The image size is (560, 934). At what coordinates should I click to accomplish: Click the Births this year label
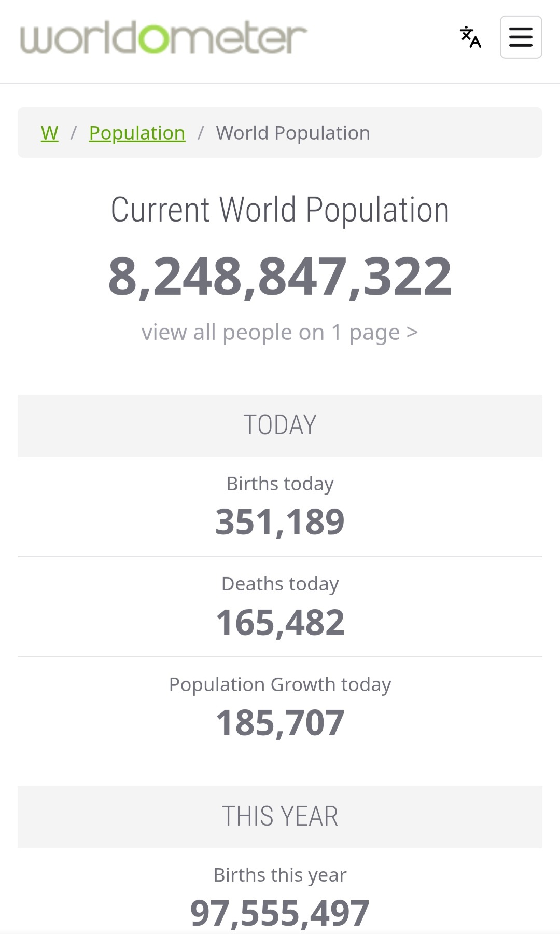click(x=279, y=875)
